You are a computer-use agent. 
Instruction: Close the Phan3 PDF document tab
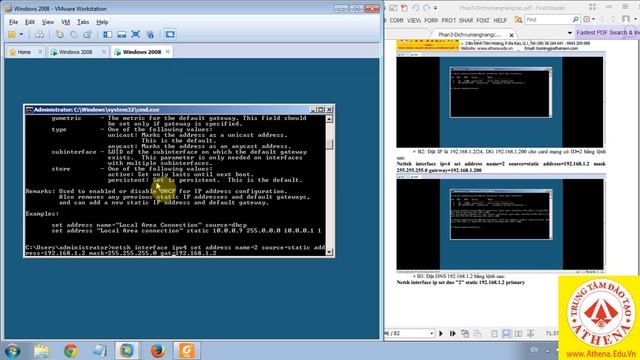pyautogui.click(x=511, y=35)
